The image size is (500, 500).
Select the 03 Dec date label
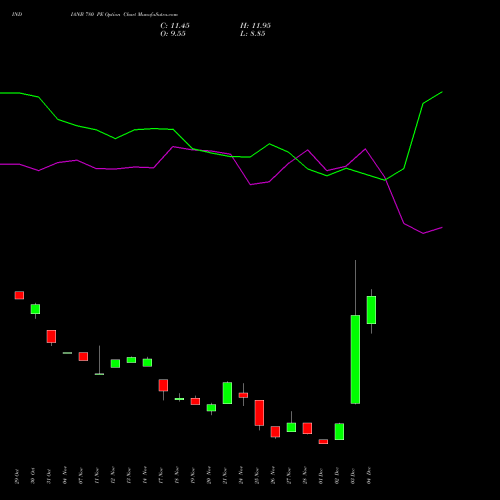coord(353,476)
